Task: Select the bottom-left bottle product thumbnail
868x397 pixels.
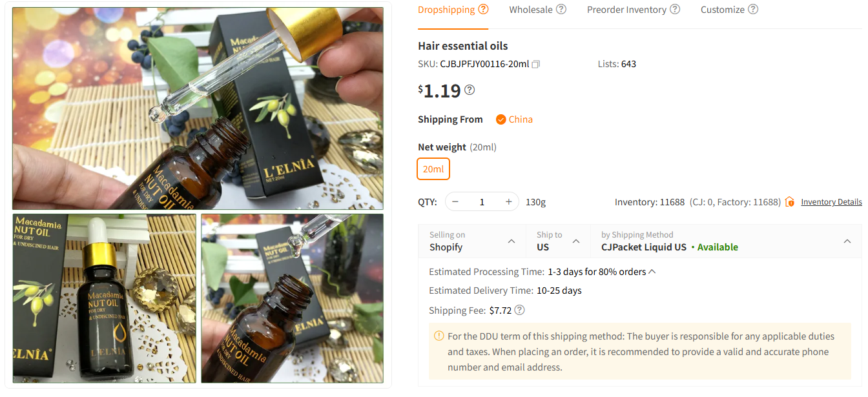Action: click(x=104, y=298)
